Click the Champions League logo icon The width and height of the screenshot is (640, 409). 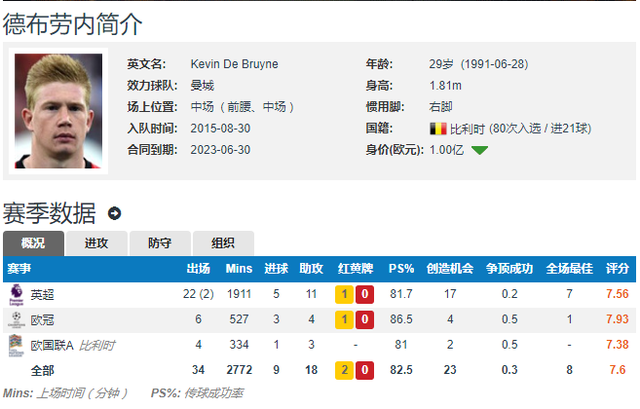16,319
